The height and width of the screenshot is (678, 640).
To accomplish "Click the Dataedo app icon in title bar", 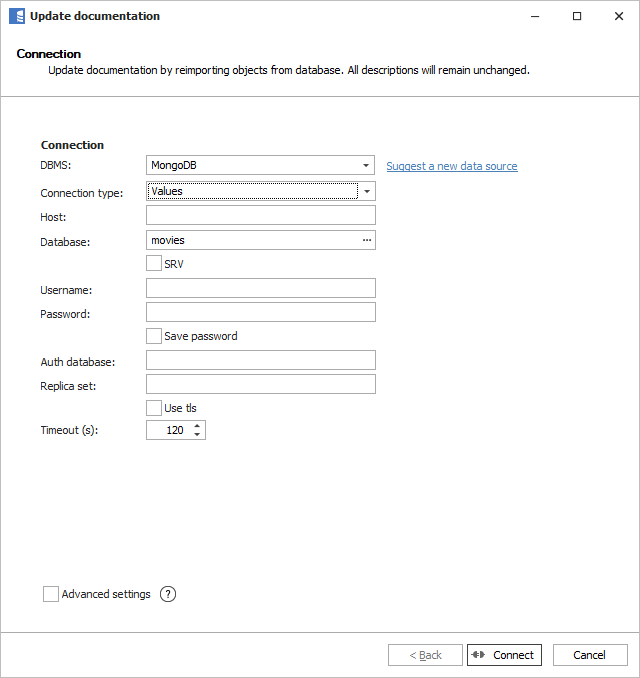I will (16, 16).
